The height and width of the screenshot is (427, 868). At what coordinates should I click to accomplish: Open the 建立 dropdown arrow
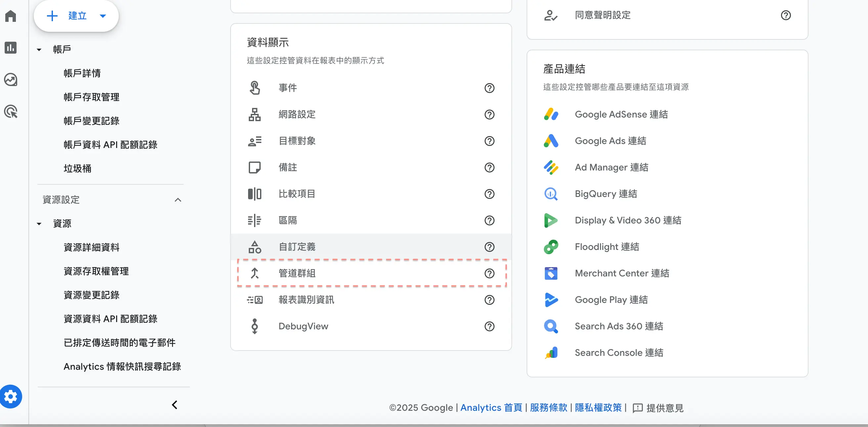click(x=103, y=16)
